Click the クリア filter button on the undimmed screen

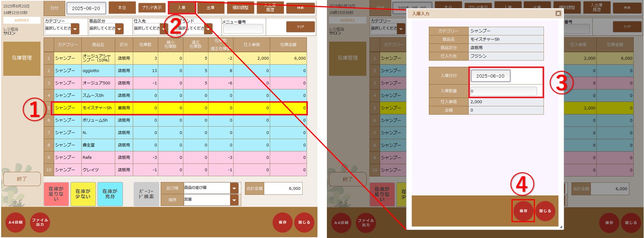point(300,27)
